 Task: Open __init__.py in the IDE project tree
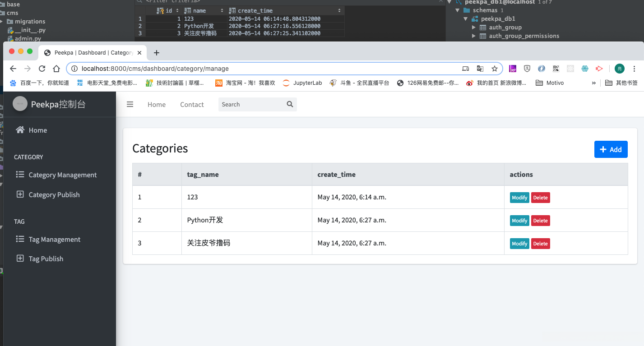[x=27, y=30]
